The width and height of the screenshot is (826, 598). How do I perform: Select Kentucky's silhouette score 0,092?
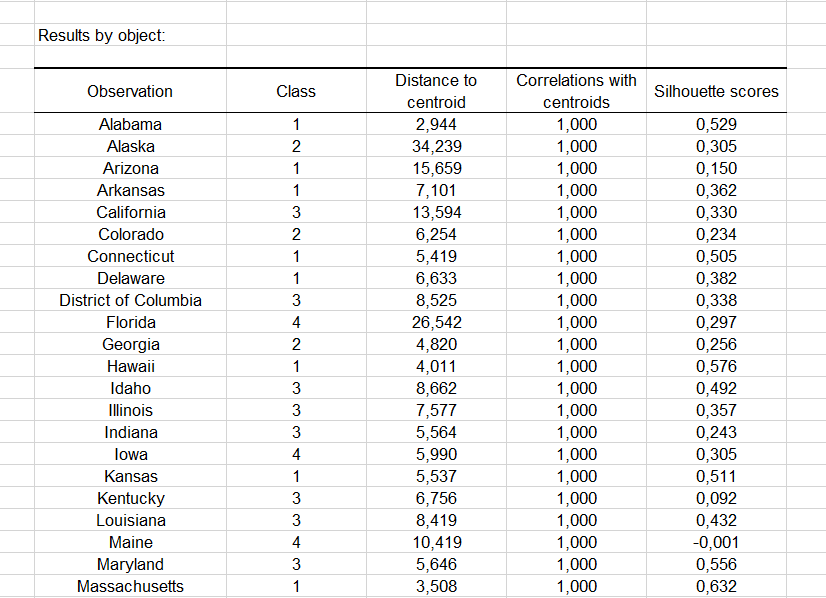coord(716,499)
